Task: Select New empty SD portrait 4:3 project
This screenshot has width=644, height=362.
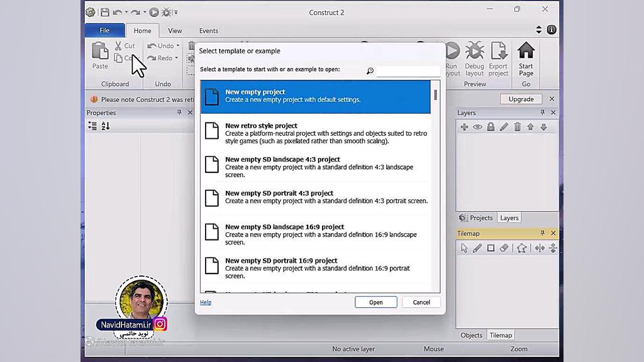Action: 316,197
